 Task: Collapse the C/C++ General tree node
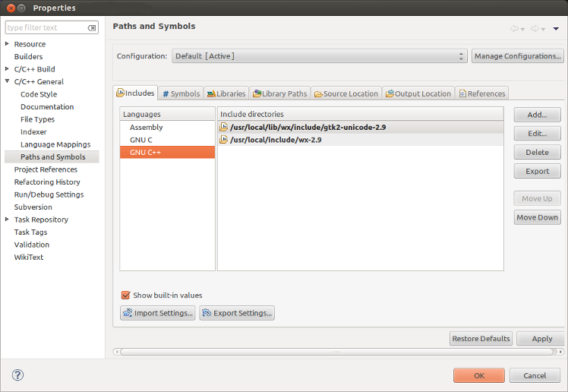8,81
